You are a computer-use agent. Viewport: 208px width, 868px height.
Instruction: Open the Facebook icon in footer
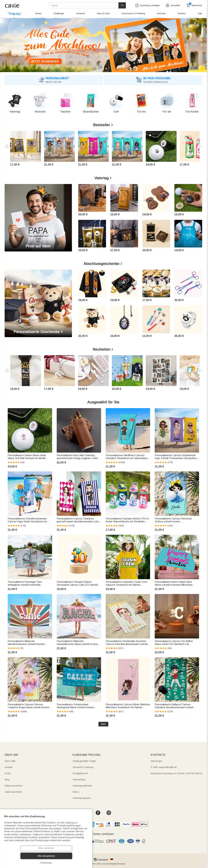coord(98,812)
